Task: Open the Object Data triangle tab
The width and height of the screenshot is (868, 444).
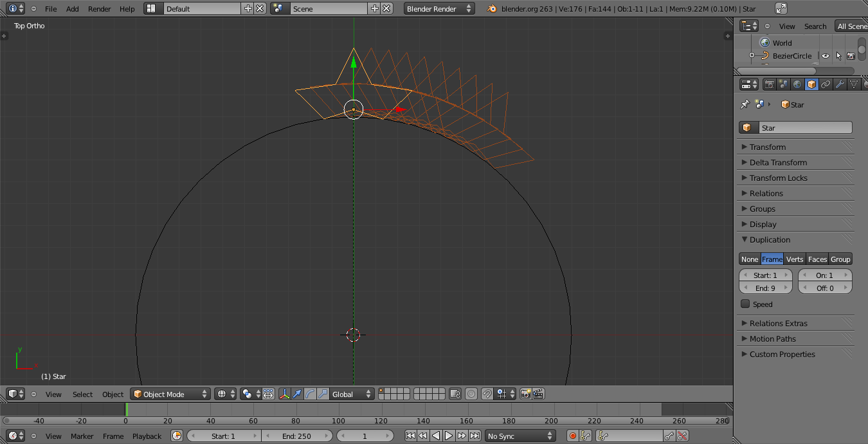Action: pyautogui.click(x=854, y=84)
